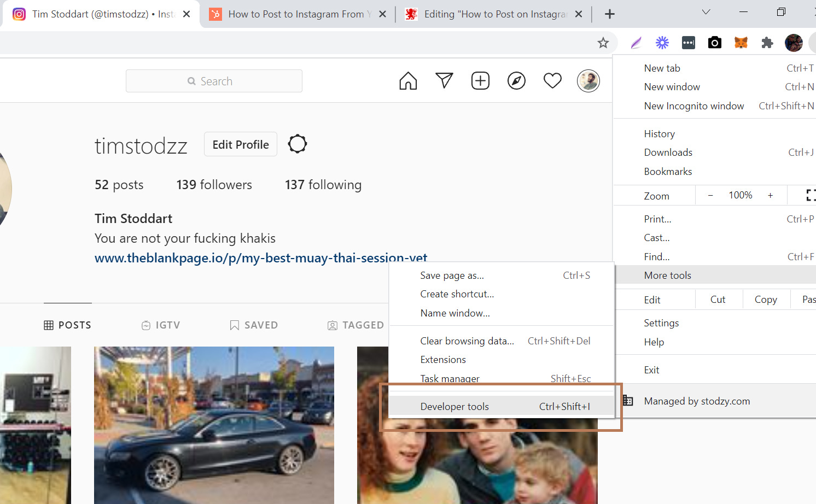
Task: Close the Editing How to Post tab
Action: pyautogui.click(x=579, y=14)
